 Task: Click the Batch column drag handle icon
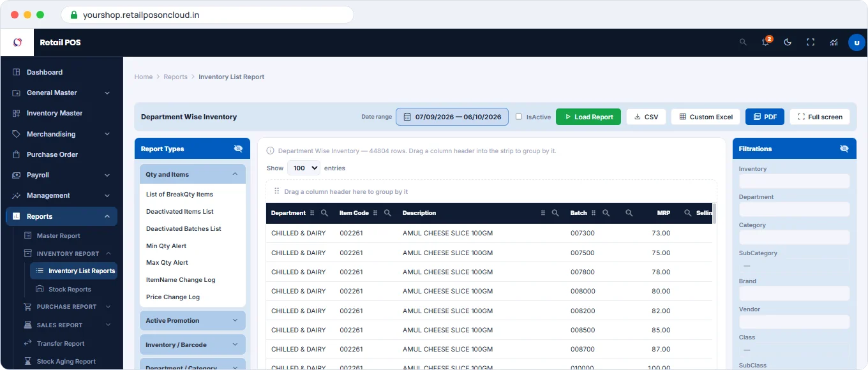click(594, 213)
